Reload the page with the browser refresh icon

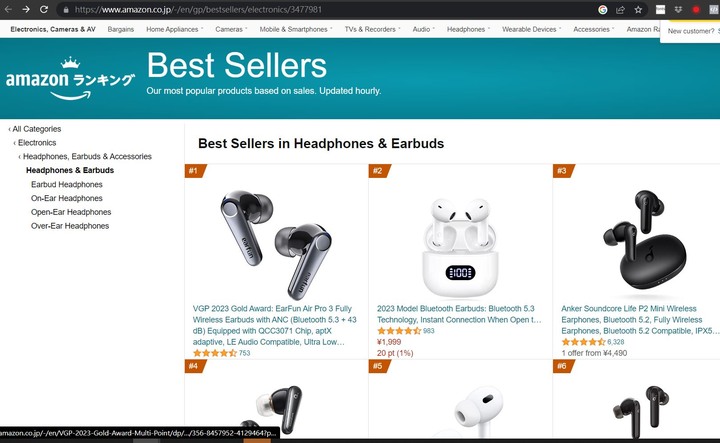tap(44, 9)
